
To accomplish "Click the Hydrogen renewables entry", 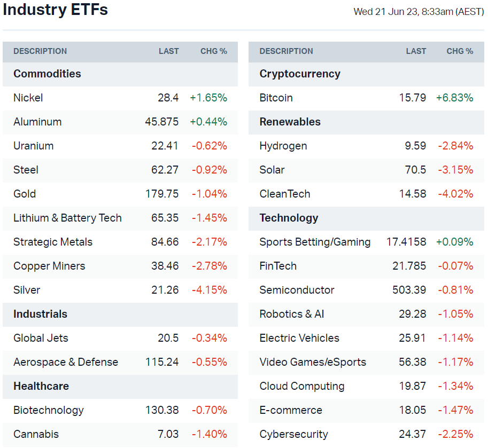I will click(283, 146).
